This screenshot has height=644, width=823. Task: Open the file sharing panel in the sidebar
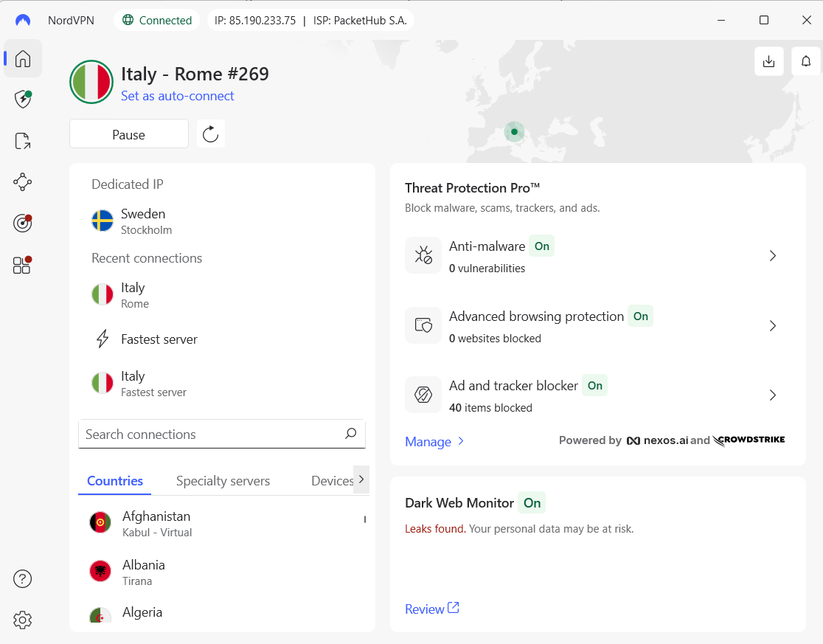point(22,140)
